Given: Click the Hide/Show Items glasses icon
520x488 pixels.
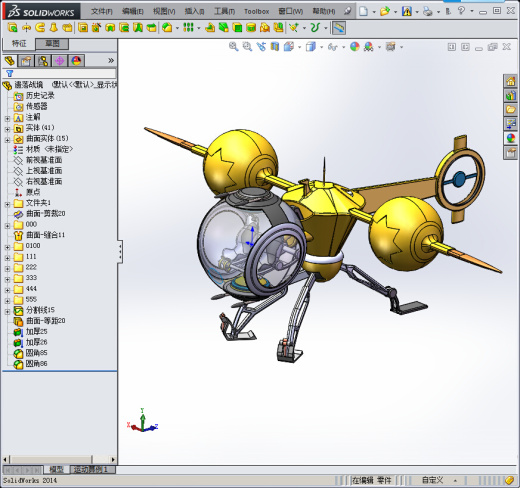Looking at the screenshot, I should click(333, 47).
